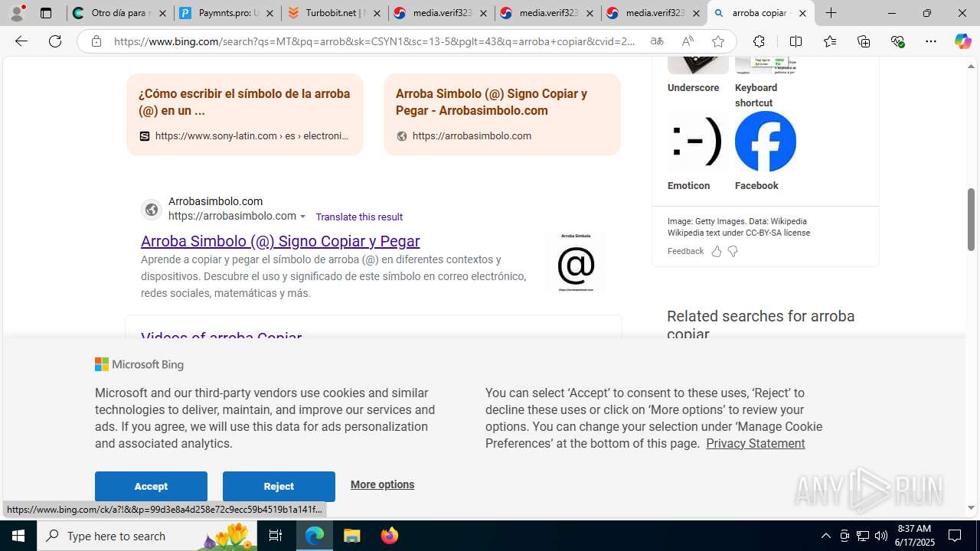Open 'Arroba Simbolo (@) Signo Copiar y Pegar' result

coord(280,241)
